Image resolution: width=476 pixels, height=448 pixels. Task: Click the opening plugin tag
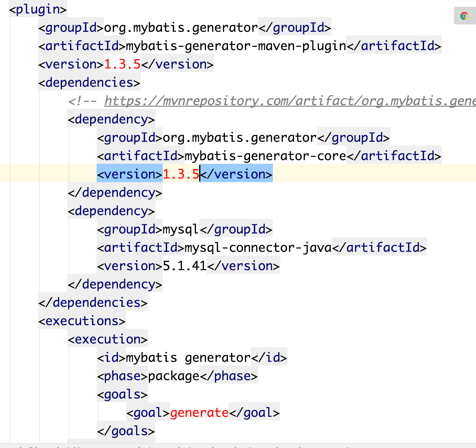[38, 9]
